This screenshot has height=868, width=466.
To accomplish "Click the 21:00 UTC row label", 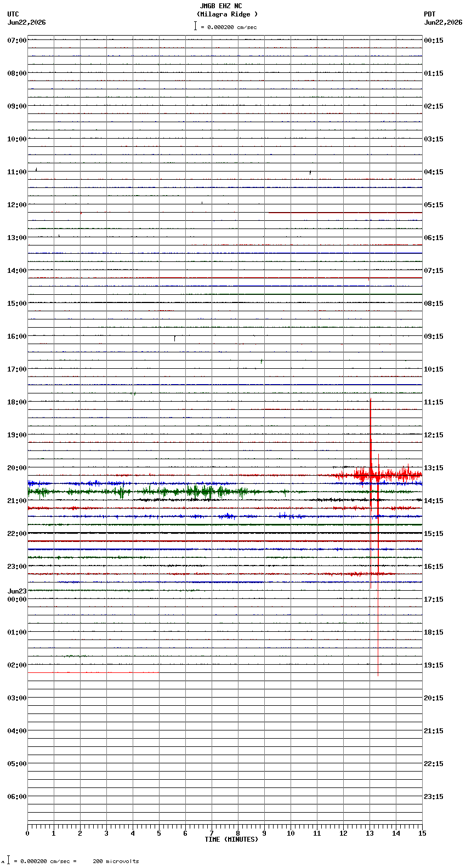I will click(x=17, y=501).
